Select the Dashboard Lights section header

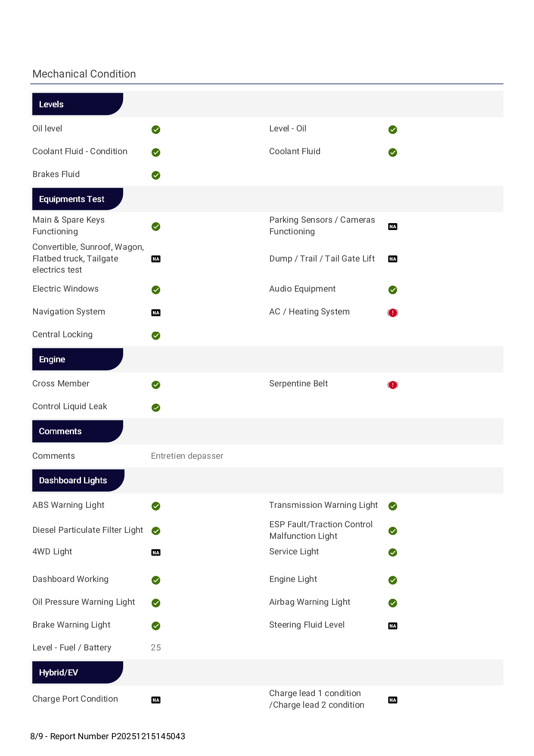[x=78, y=480]
